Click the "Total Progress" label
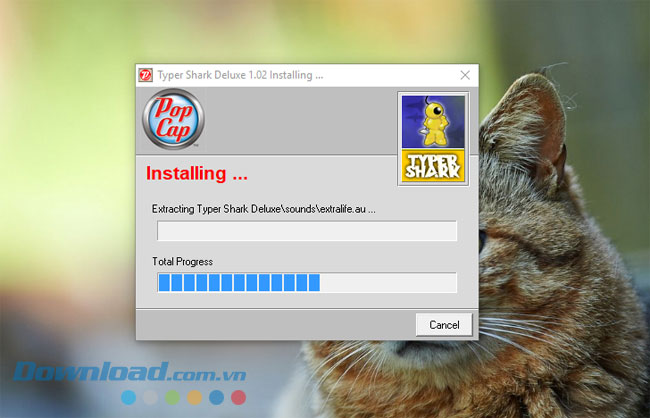Screen dimensions: 650x418 [x=182, y=262]
